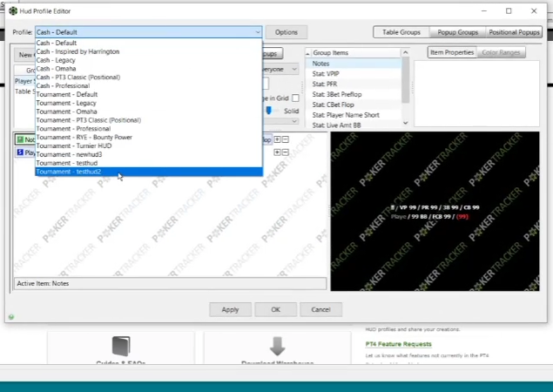Choose 'Cash - Professional' profile

click(149, 85)
